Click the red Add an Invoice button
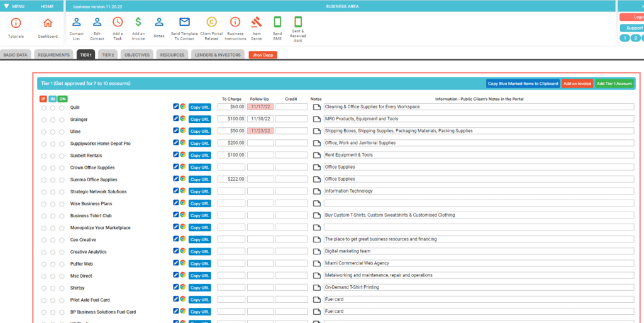The width and height of the screenshot is (644, 323). (577, 83)
